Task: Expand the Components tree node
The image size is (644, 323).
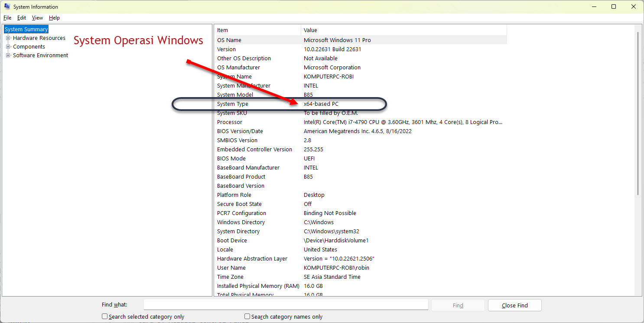Action: [8, 46]
